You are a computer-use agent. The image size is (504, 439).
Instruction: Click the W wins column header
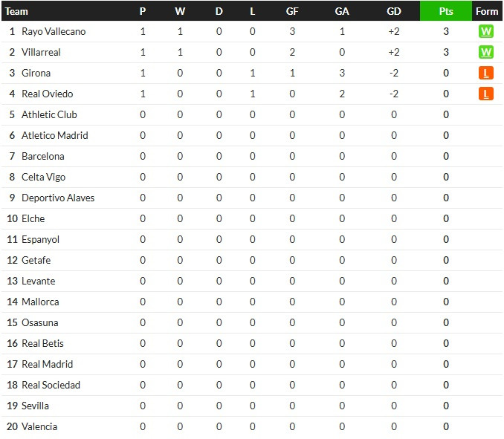[180, 11]
